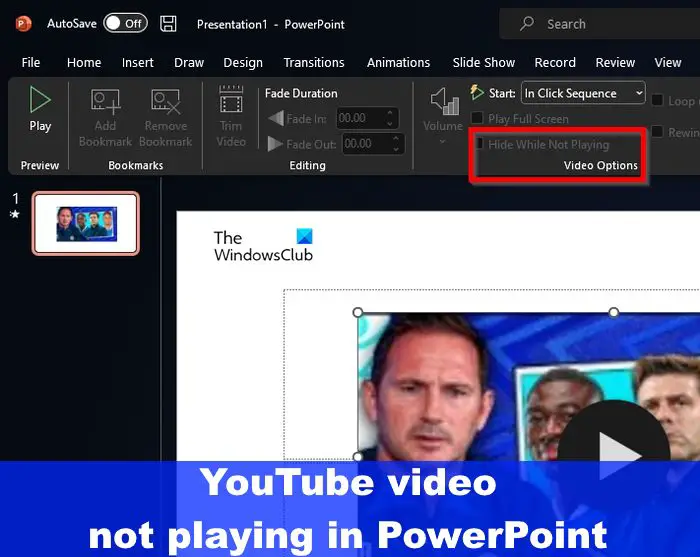Click the Play preview icon

click(x=40, y=101)
